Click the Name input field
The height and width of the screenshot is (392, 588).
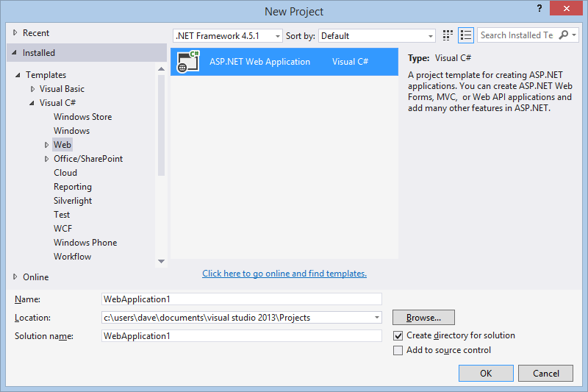[x=242, y=299]
